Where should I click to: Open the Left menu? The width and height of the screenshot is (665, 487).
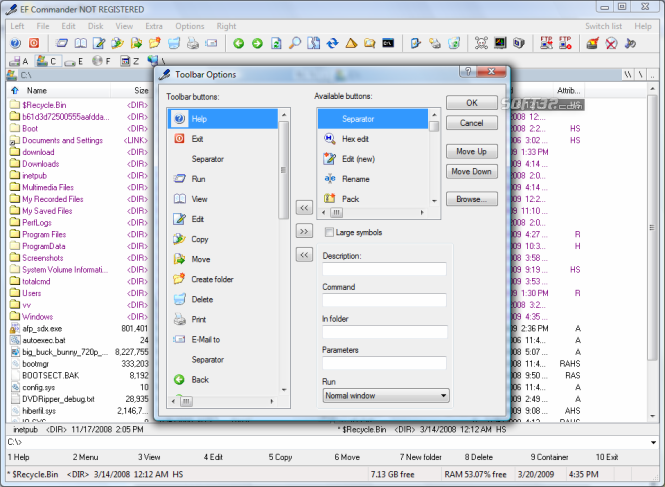click(x=17, y=26)
